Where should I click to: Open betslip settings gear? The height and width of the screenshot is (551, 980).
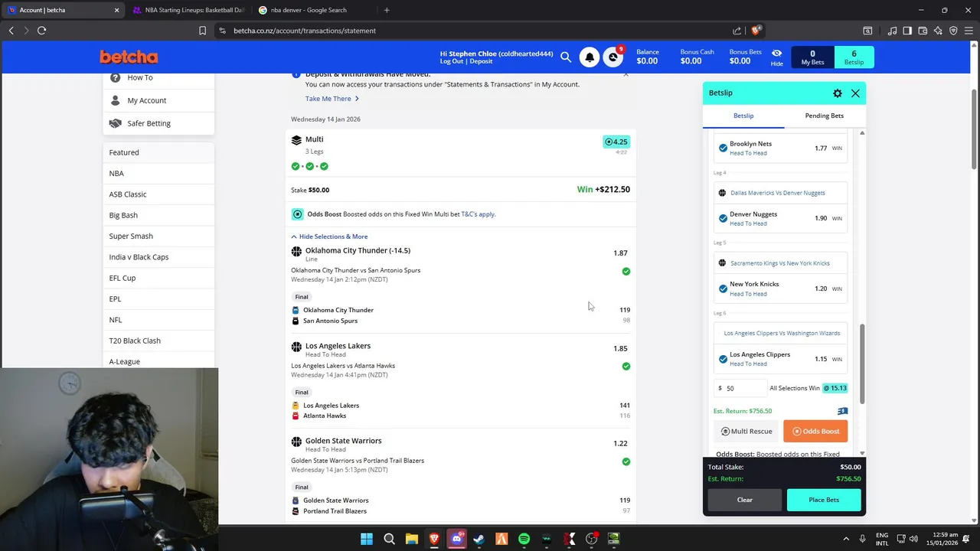click(838, 93)
